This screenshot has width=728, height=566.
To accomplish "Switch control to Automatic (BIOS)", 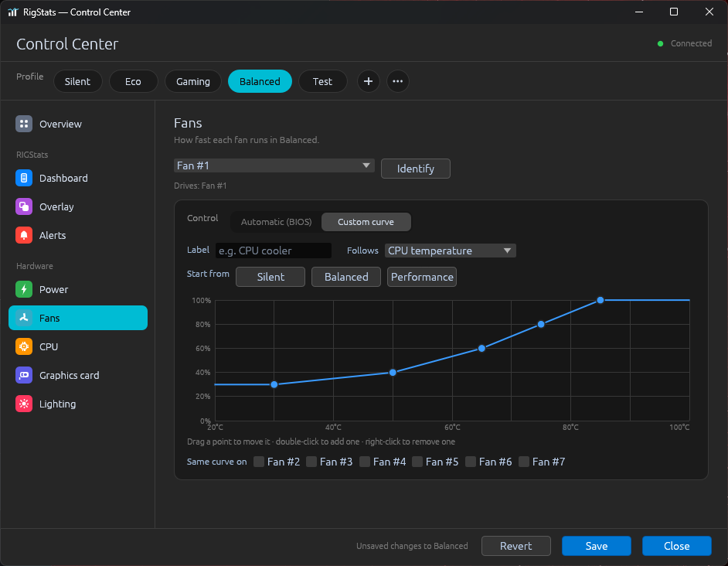I will click(x=276, y=222).
